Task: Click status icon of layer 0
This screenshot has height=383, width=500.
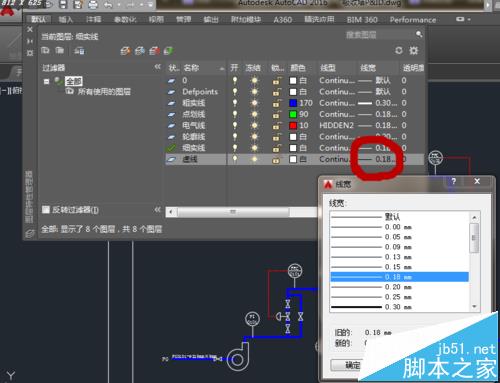Action: coord(171,80)
